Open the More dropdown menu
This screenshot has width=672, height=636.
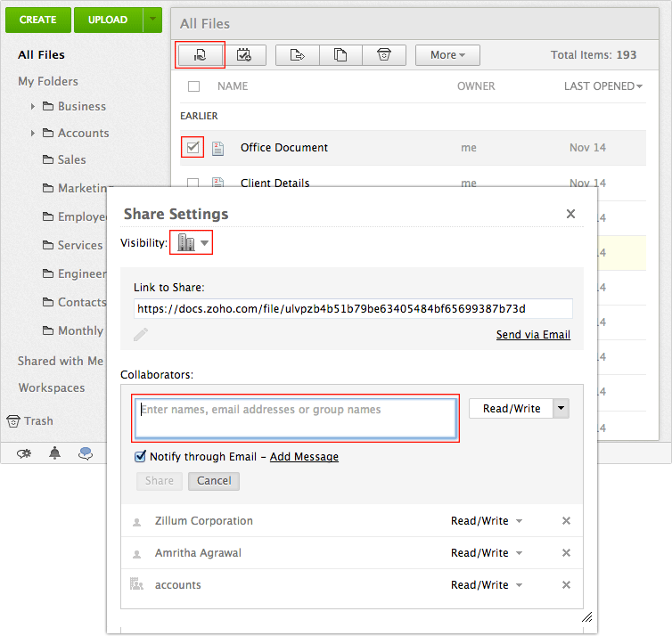(x=447, y=55)
